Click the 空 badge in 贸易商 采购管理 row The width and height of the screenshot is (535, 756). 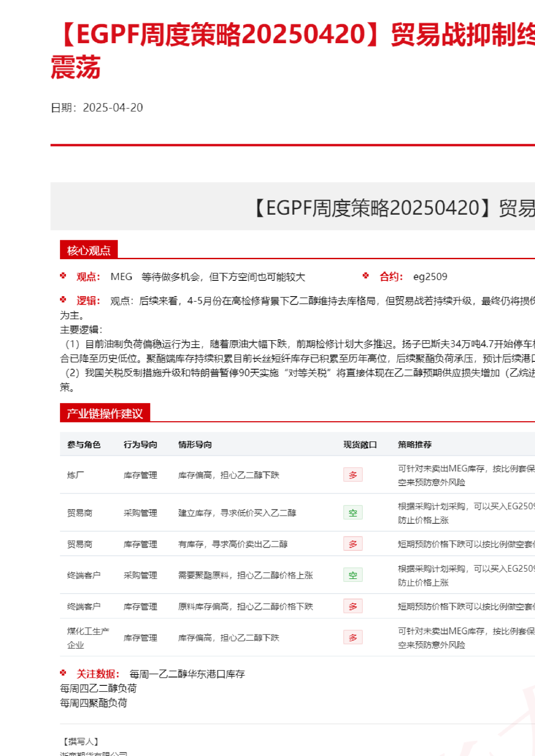tap(353, 513)
